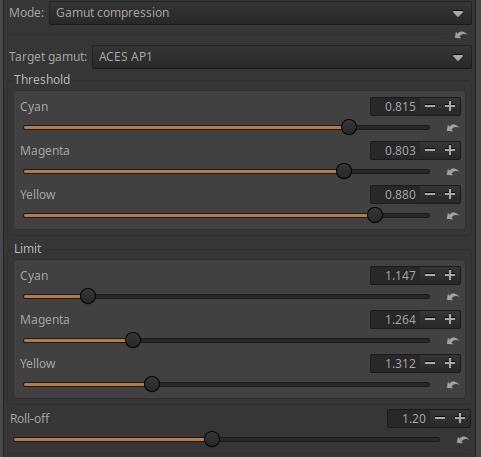Image resolution: width=481 pixels, height=457 pixels.
Task: Click the reset arrow below Mode dropdown
Action: click(461, 35)
